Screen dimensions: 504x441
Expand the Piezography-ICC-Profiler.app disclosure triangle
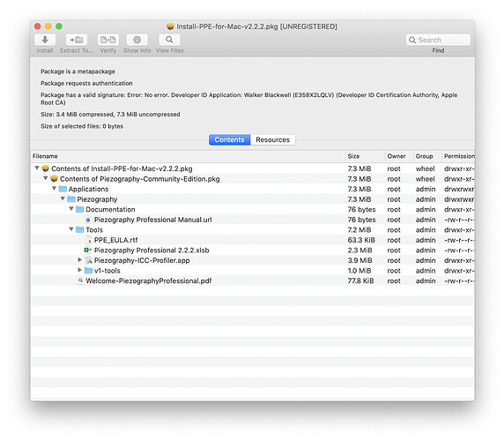80,260
